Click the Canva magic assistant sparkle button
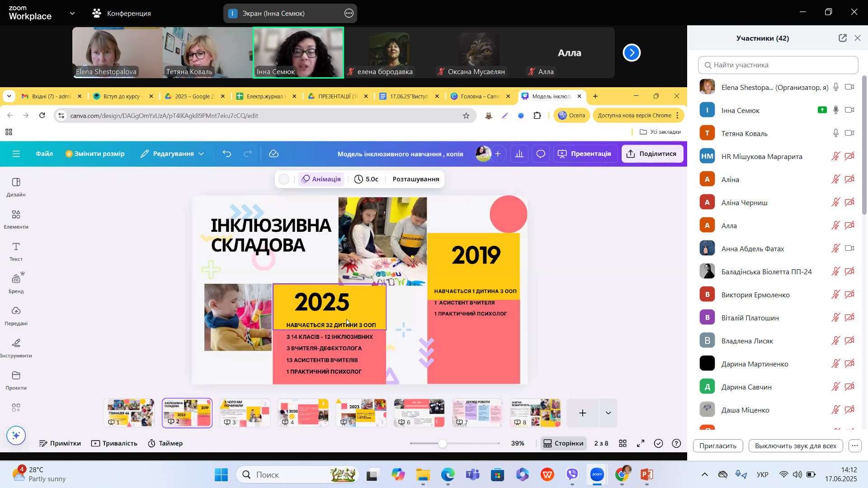 coord(16,436)
